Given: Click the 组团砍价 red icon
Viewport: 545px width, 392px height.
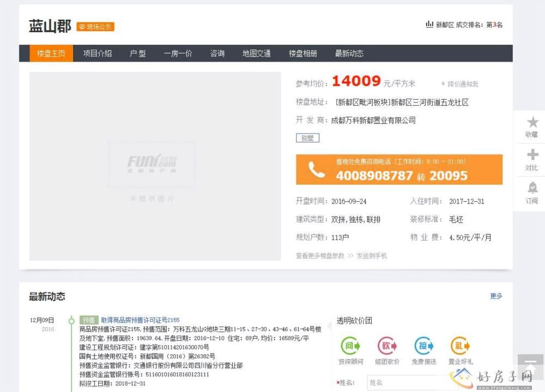Looking at the screenshot, I should point(387,346).
